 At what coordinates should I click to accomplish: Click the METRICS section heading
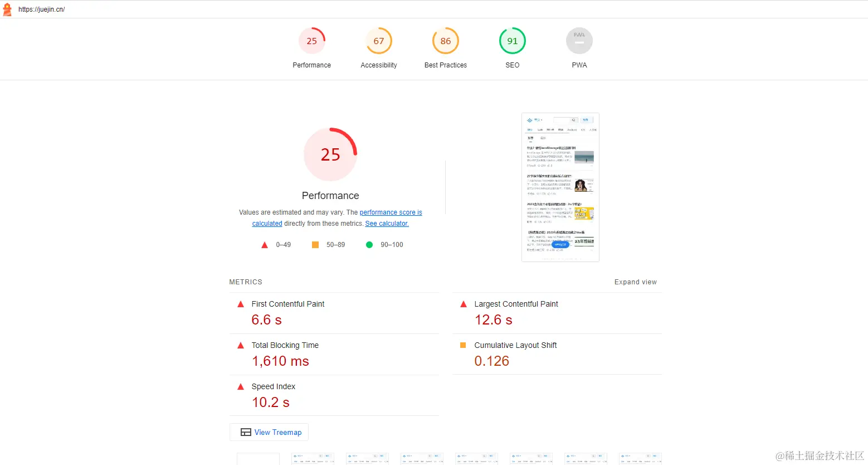[x=246, y=282]
